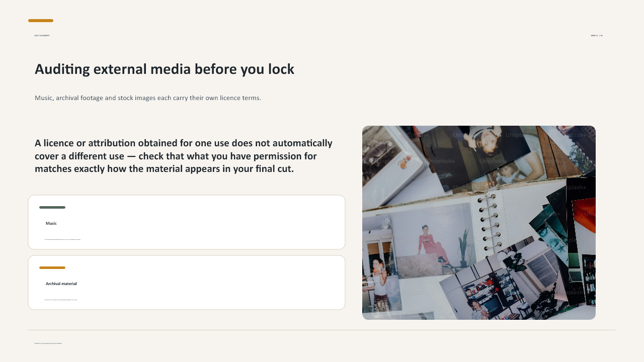Select the orange accent bar on Archival card
Image resolution: width=644 pixels, height=362 pixels.
point(52,267)
